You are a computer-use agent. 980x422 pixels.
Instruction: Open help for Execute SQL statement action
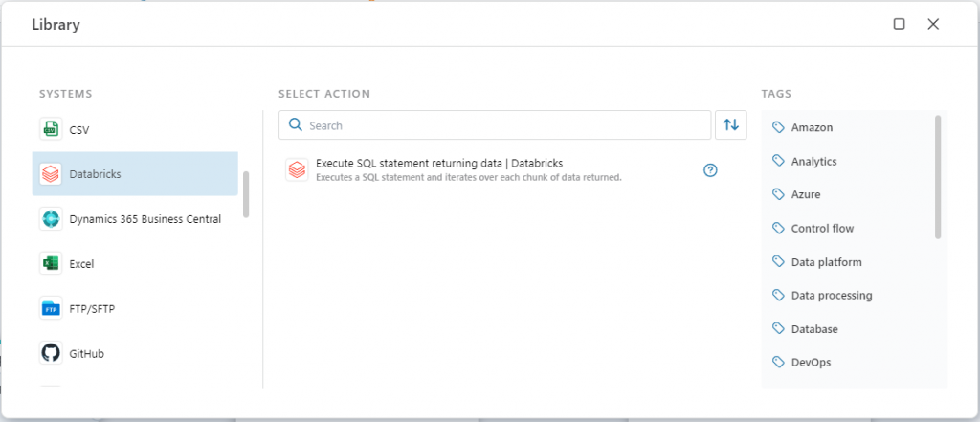711,170
